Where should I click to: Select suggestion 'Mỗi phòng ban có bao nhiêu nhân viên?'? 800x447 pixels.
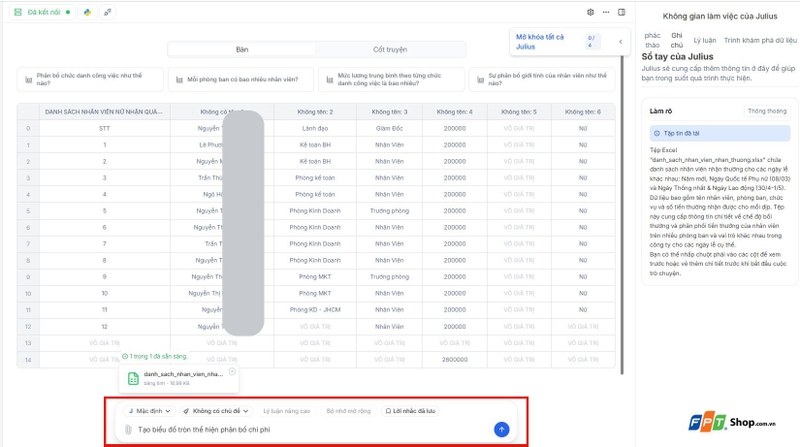[x=242, y=79]
